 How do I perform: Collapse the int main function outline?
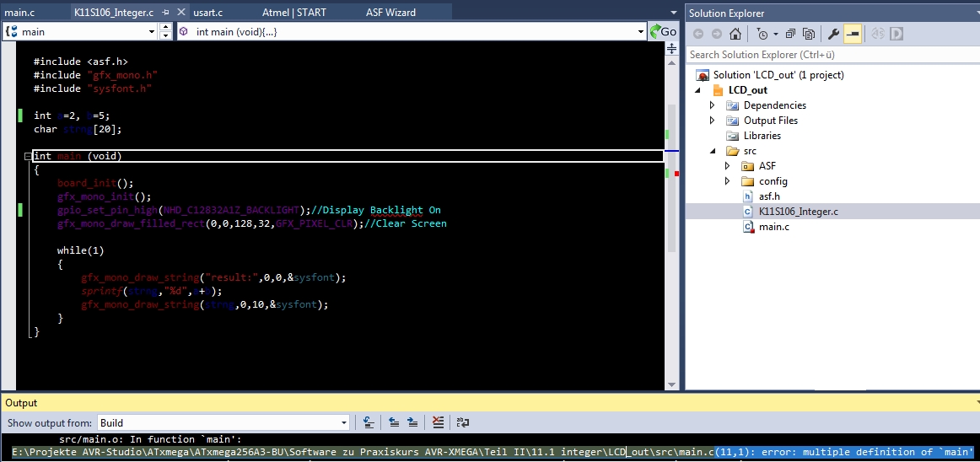pyautogui.click(x=28, y=156)
